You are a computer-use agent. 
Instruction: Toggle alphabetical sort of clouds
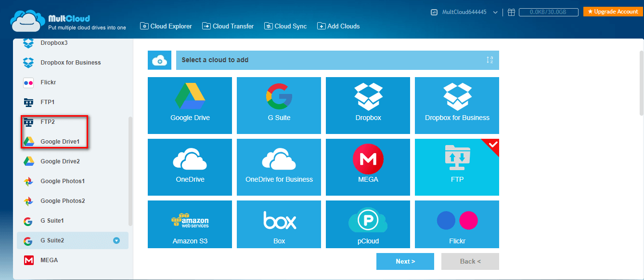coord(489,60)
